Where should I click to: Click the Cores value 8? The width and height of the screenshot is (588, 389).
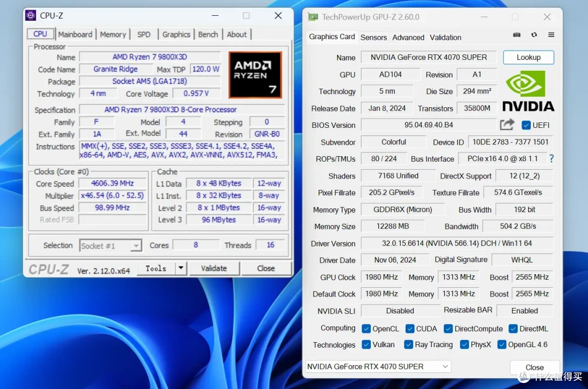pyautogui.click(x=196, y=245)
